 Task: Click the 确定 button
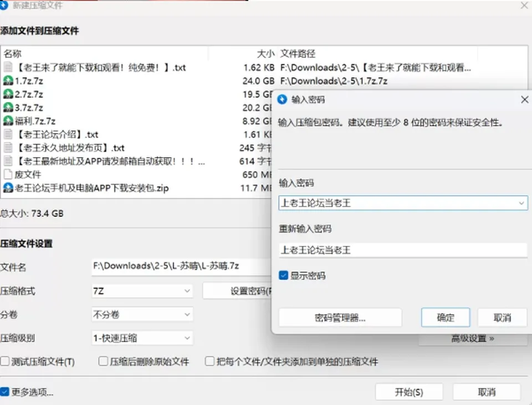point(446,318)
